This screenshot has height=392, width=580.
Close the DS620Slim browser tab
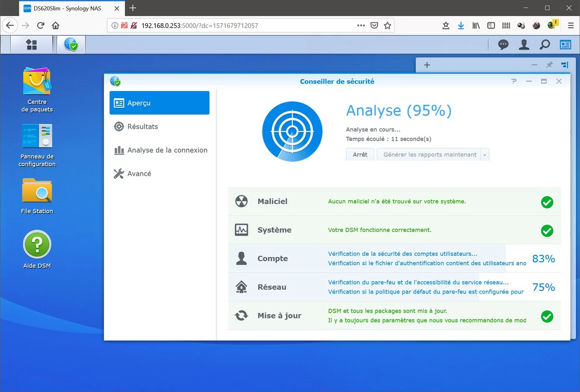[116, 8]
